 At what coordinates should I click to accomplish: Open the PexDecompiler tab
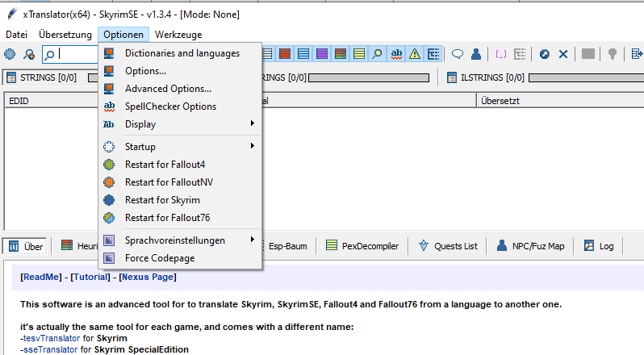pyautogui.click(x=362, y=246)
